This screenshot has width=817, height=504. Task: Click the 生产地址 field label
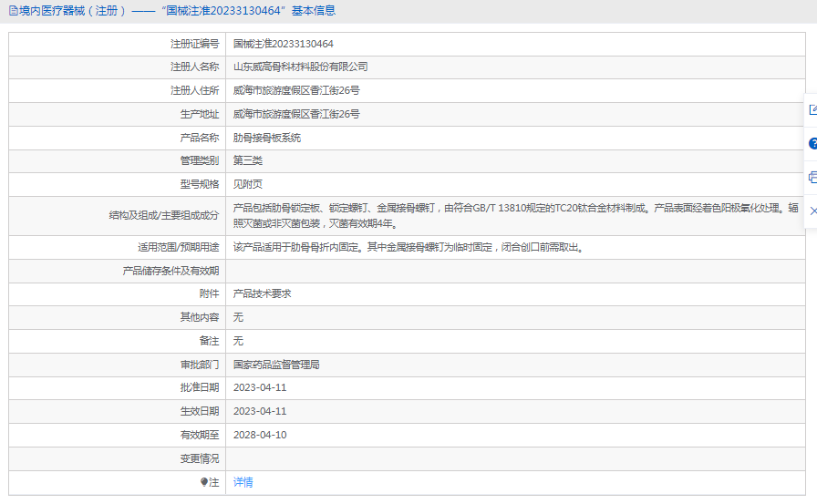(200, 114)
